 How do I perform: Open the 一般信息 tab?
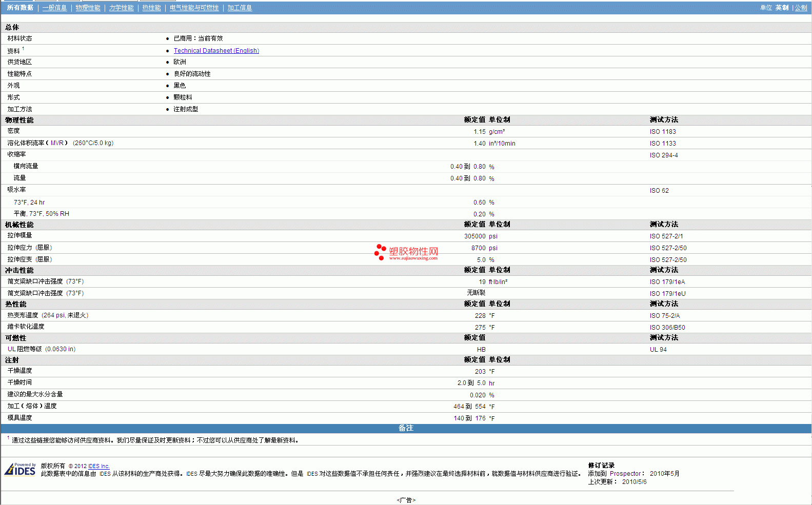tap(54, 8)
